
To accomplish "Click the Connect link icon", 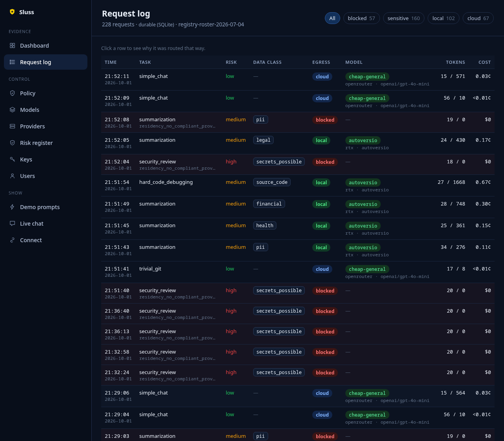I will [12, 240].
